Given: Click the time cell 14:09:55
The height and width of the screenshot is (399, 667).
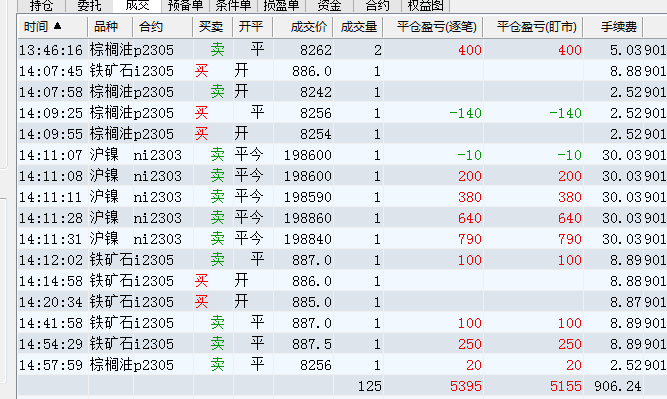Looking at the screenshot, I should [x=51, y=134].
